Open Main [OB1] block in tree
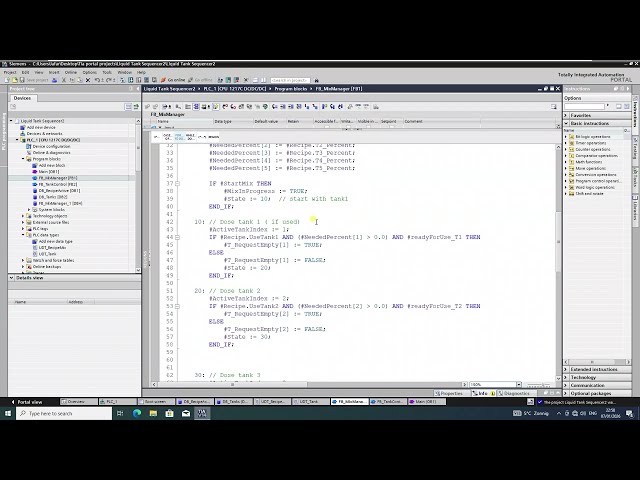 (x=49, y=171)
